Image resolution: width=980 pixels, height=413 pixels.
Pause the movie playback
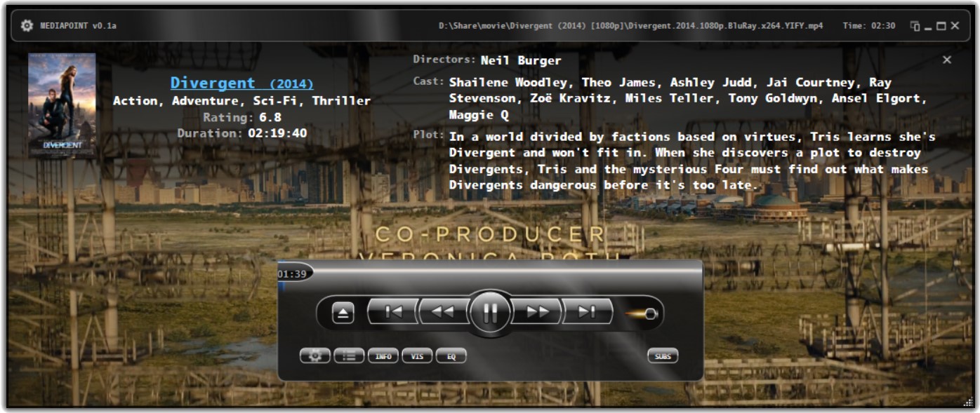490,312
